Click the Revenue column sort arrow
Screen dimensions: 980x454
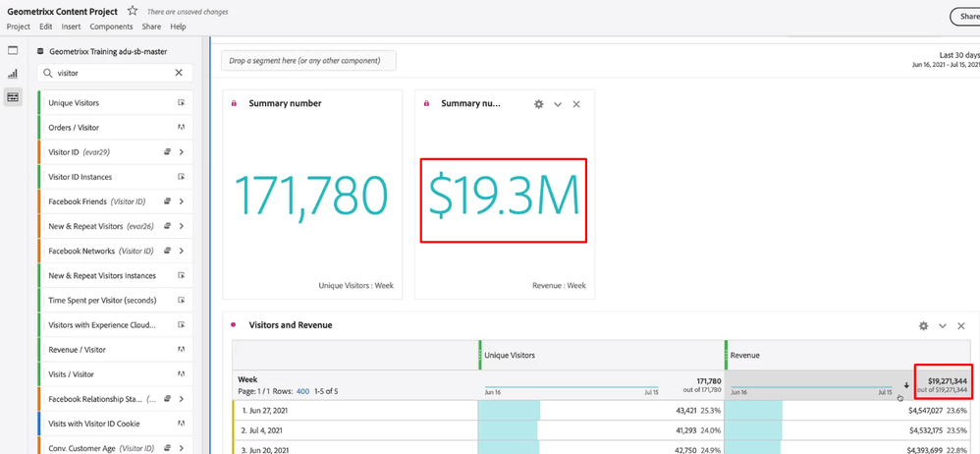point(906,385)
